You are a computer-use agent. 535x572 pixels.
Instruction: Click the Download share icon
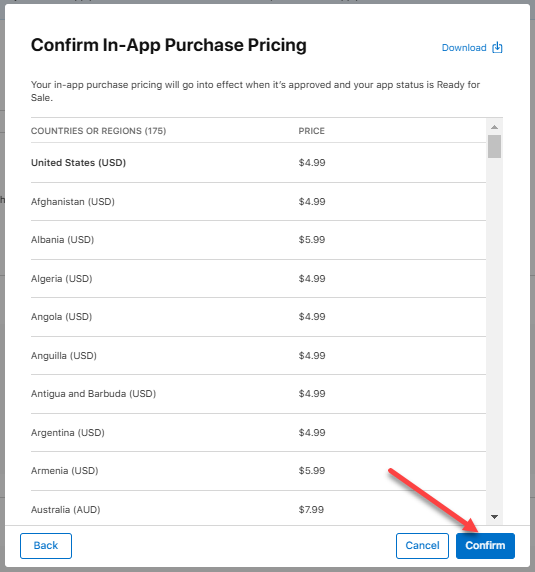pyautogui.click(x=497, y=47)
